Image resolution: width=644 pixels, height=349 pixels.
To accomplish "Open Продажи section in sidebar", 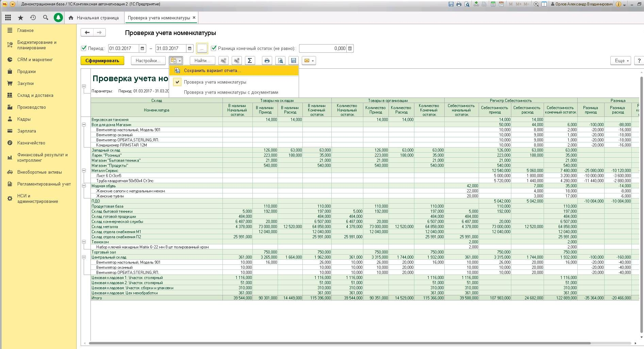I will tap(27, 71).
